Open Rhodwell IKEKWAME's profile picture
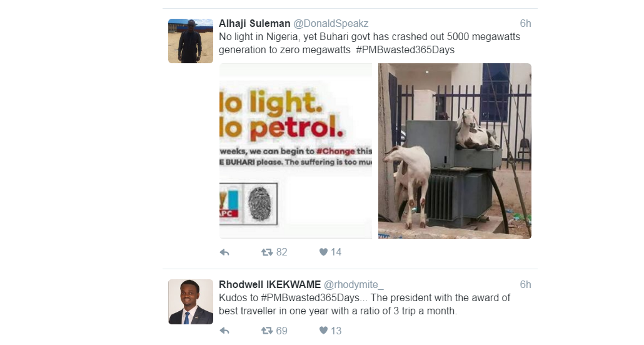644x345 pixels. 191,302
